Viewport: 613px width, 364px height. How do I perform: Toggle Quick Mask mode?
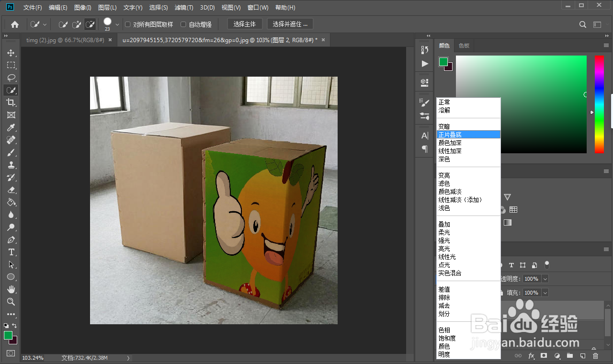tap(11, 353)
